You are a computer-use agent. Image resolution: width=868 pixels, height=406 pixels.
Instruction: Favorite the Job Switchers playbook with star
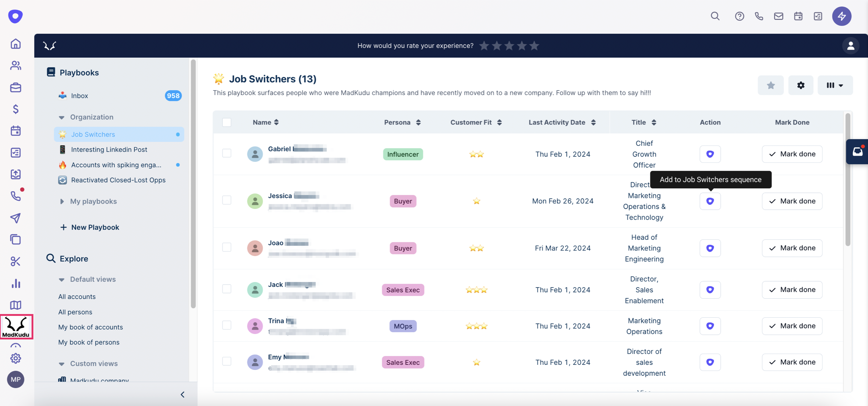(771, 85)
